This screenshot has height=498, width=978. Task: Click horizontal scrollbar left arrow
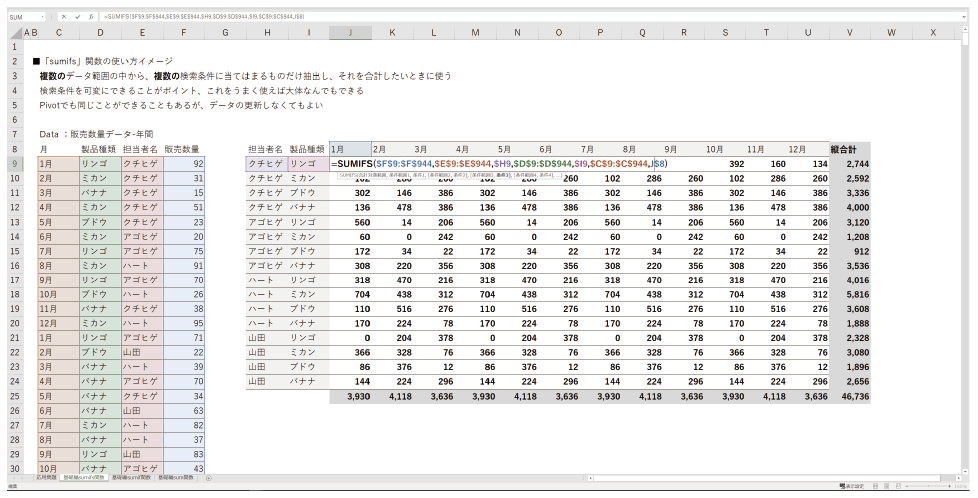click(589, 478)
